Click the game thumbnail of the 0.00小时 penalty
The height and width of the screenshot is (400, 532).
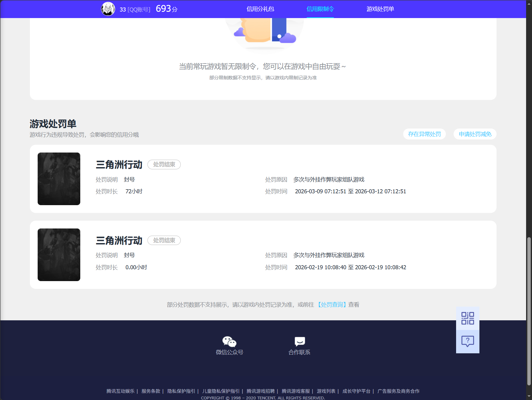point(59,255)
